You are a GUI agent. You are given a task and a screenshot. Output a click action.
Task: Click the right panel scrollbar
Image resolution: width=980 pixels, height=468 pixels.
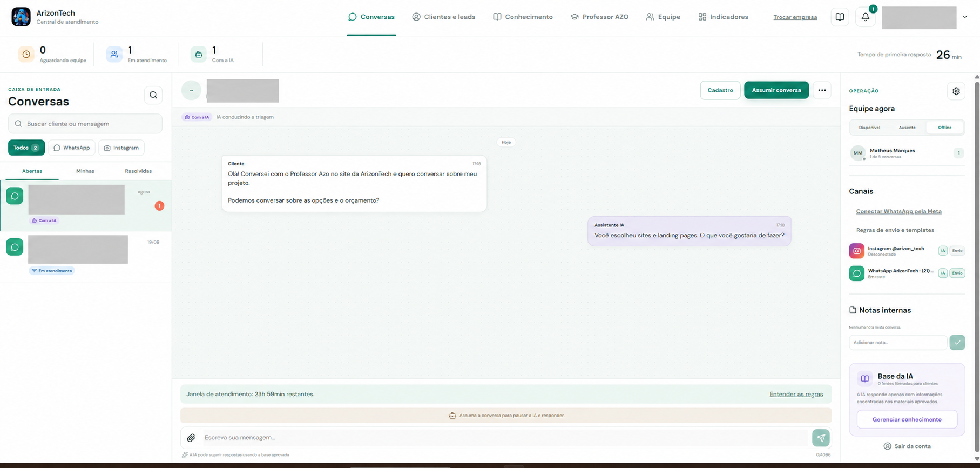pos(976,268)
